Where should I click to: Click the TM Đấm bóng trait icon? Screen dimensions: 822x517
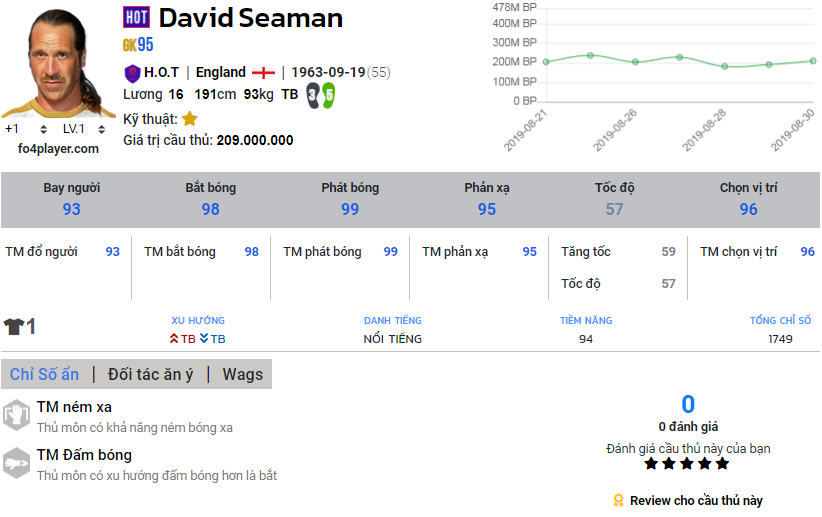point(16,463)
